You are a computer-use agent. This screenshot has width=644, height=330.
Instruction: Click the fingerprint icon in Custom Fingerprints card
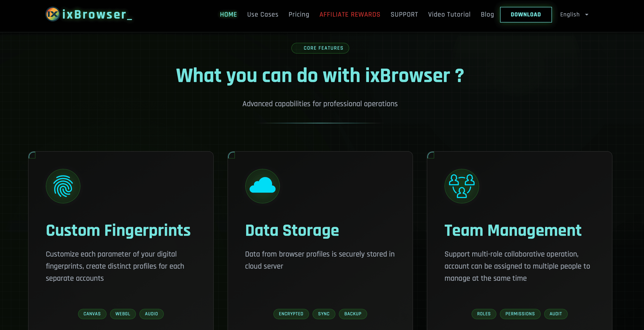63,186
